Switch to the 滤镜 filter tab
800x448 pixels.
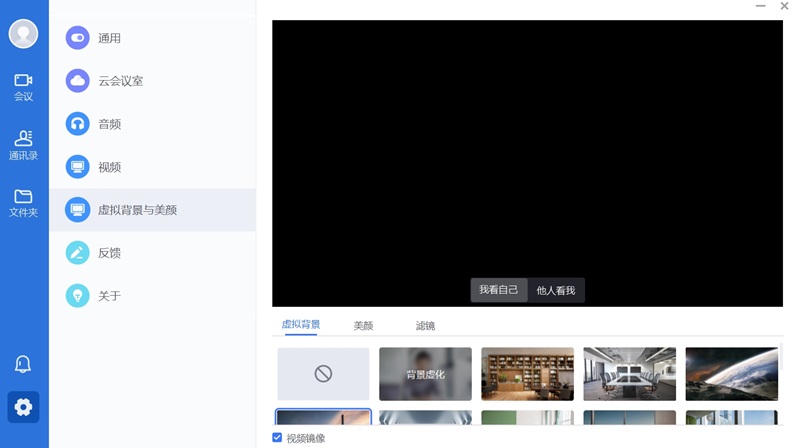coord(425,326)
